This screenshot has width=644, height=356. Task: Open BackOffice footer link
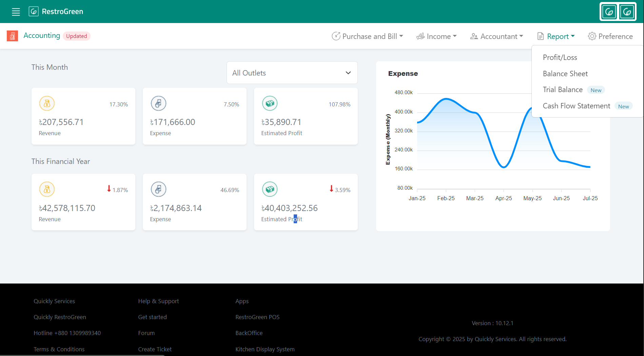click(249, 333)
